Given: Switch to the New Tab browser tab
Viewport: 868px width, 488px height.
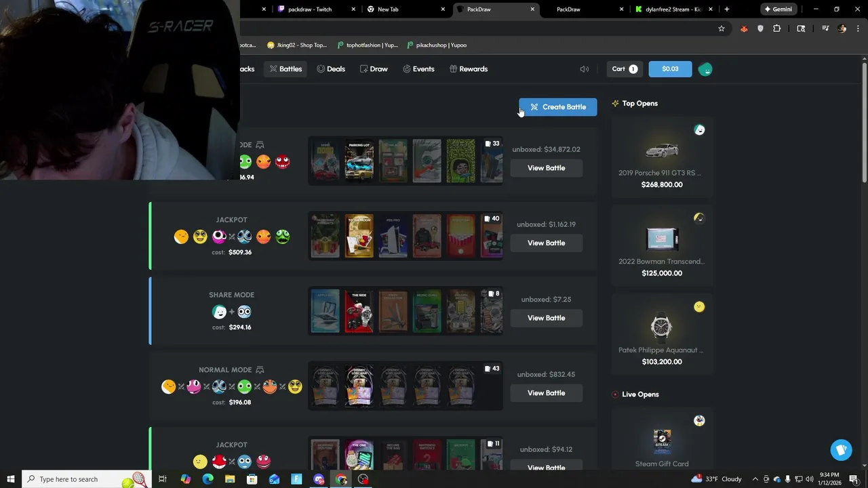Looking at the screenshot, I should [406, 9].
